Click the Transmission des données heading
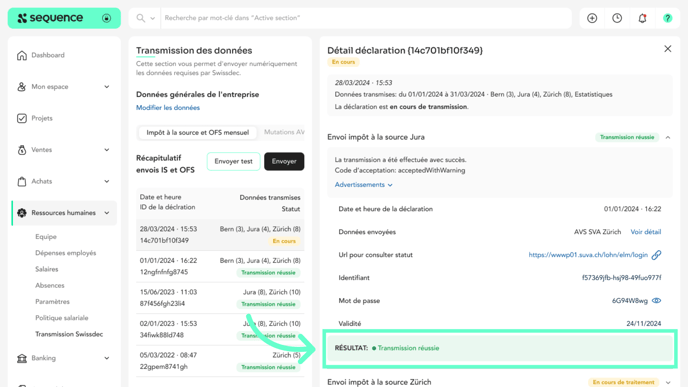688x387 pixels. tap(194, 51)
